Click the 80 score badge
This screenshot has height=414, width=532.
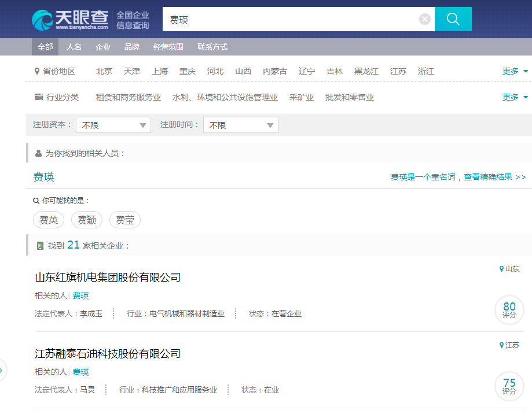click(x=509, y=310)
